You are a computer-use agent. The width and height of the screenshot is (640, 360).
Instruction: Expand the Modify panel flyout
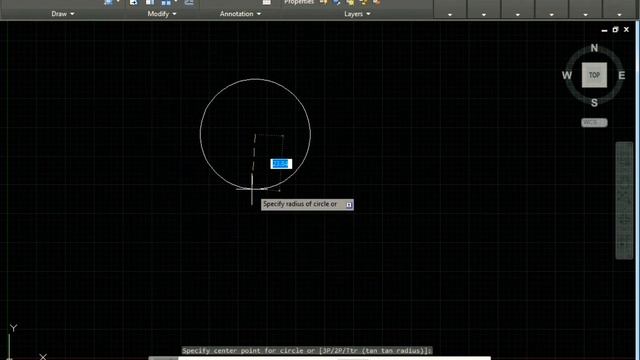(162, 14)
